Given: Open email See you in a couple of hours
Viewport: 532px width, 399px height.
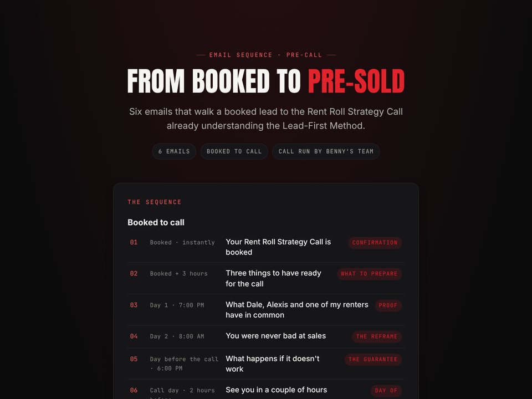Looking at the screenshot, I should pyautogui.click(x=266, y=390).
